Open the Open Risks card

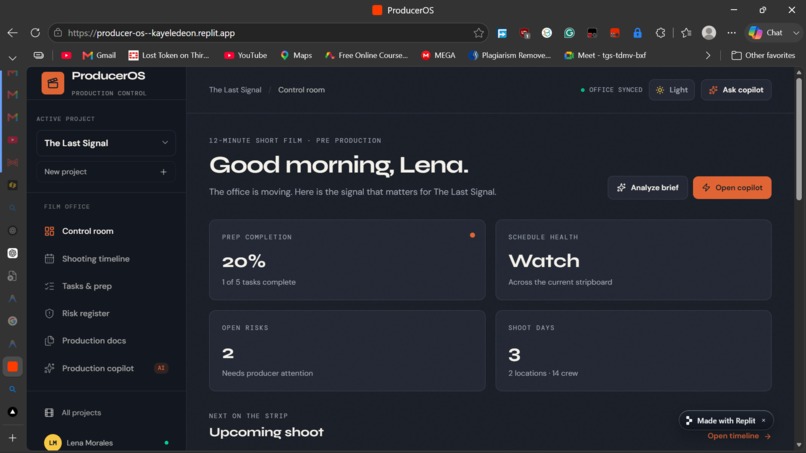click(347, 351)
